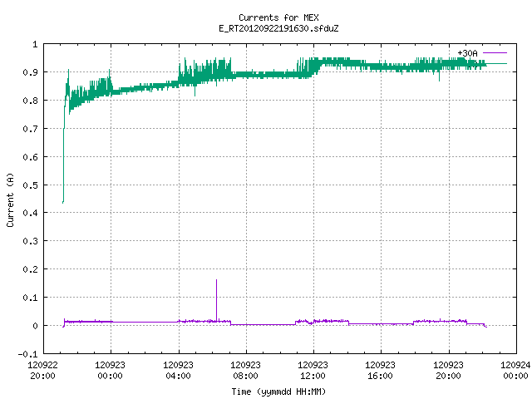The height and width of the screenshot is (399, 532).
Task: Click the 'Time (yymmdd HH:MM)' x-axis label
Action: point(278,392)
